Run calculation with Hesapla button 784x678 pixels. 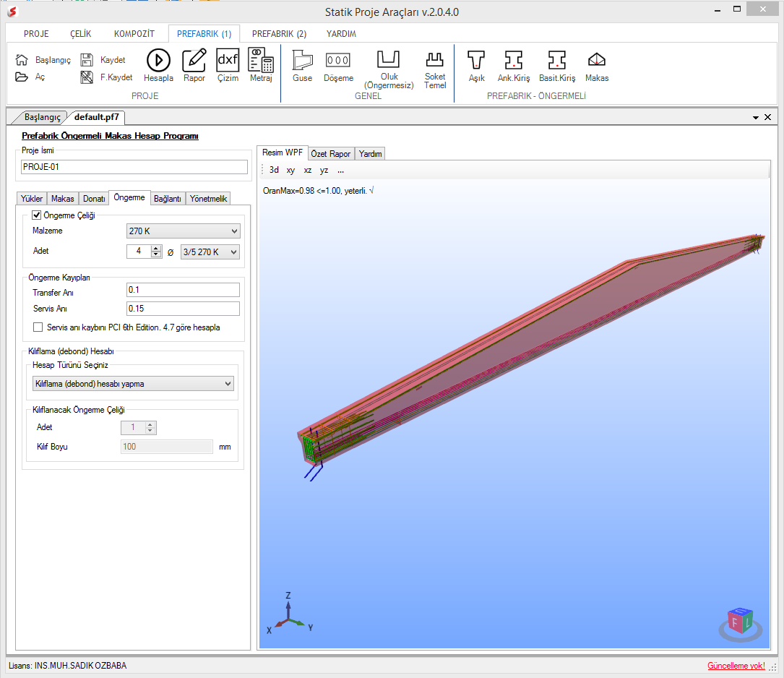[x=158, y=65]
